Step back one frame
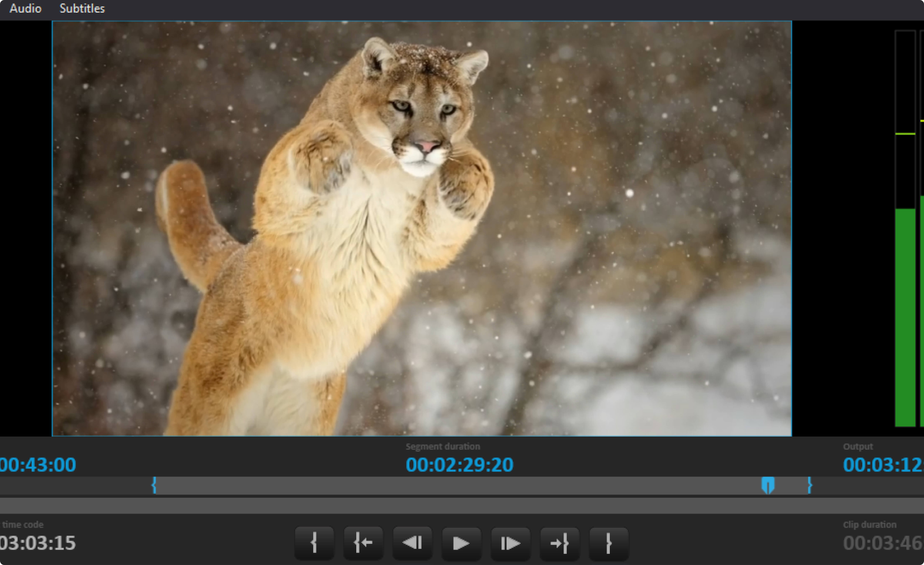The height and width of the screenshot is (565, 924). [x=412, y=543]
